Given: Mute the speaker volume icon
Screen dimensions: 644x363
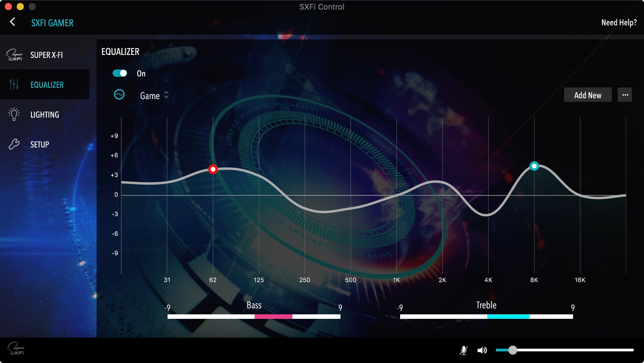Looking at the screenshot, I should coord(482,350).
